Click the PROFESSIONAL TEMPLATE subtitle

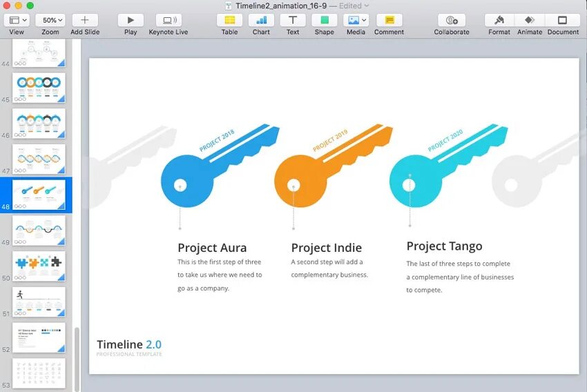(x=129, y=354)
